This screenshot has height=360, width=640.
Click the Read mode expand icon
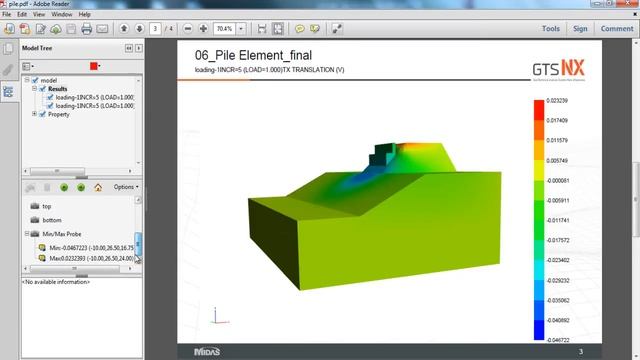coord(337,29)
